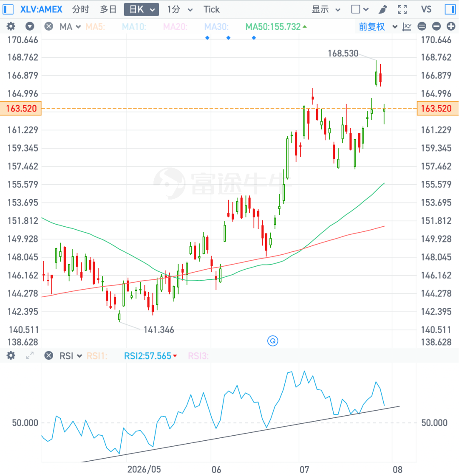Click the 141.346 low price annotation
The image size is (459, 476).
[x=159, y=330]
